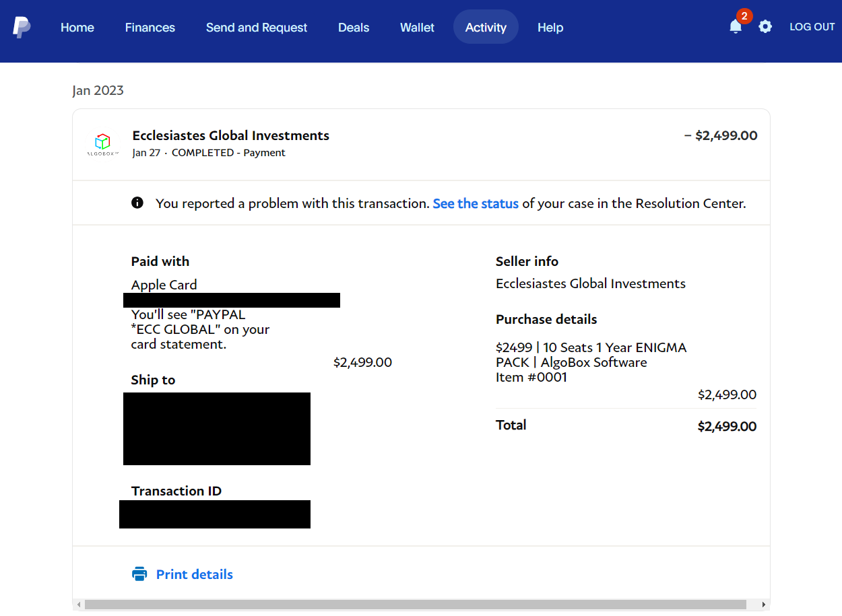Click the 'Apple Card' payment method text

coord(164,285)
